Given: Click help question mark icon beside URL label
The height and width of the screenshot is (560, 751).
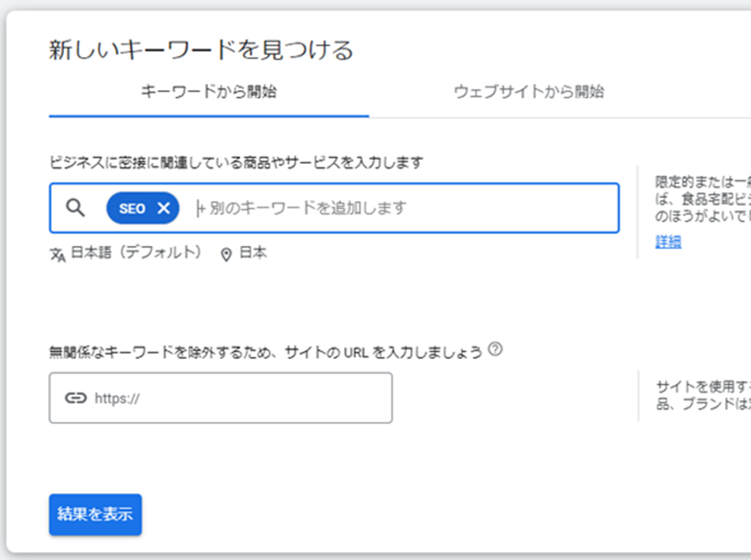Looking at the screenshot, I should coord(495,349).
